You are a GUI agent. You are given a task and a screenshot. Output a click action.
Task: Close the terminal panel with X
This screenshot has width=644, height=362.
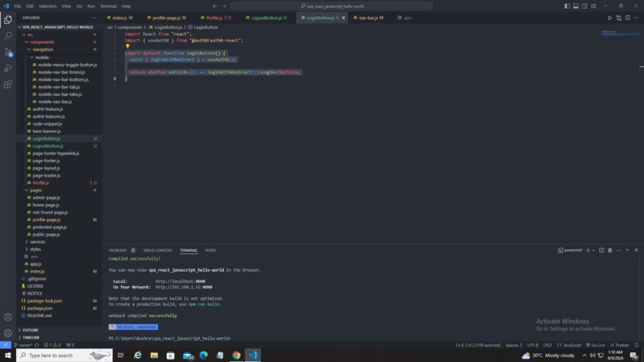(636, 250)
